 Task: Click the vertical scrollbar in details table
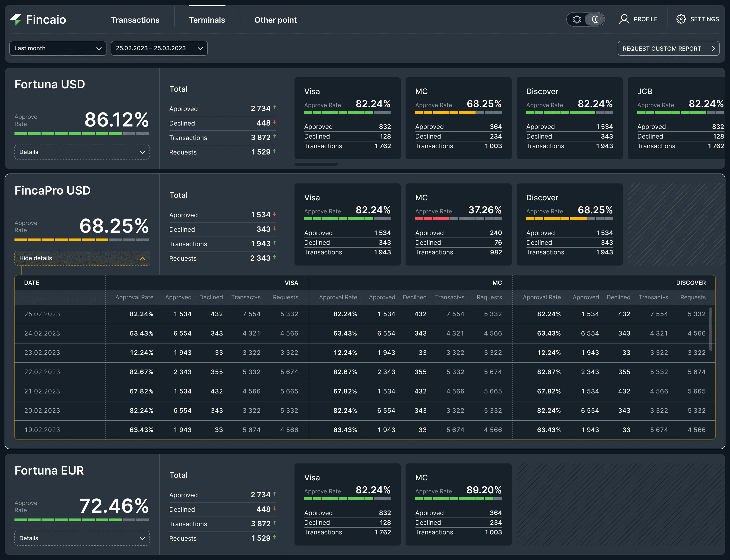pyautogui.click(x=710, y=329)
